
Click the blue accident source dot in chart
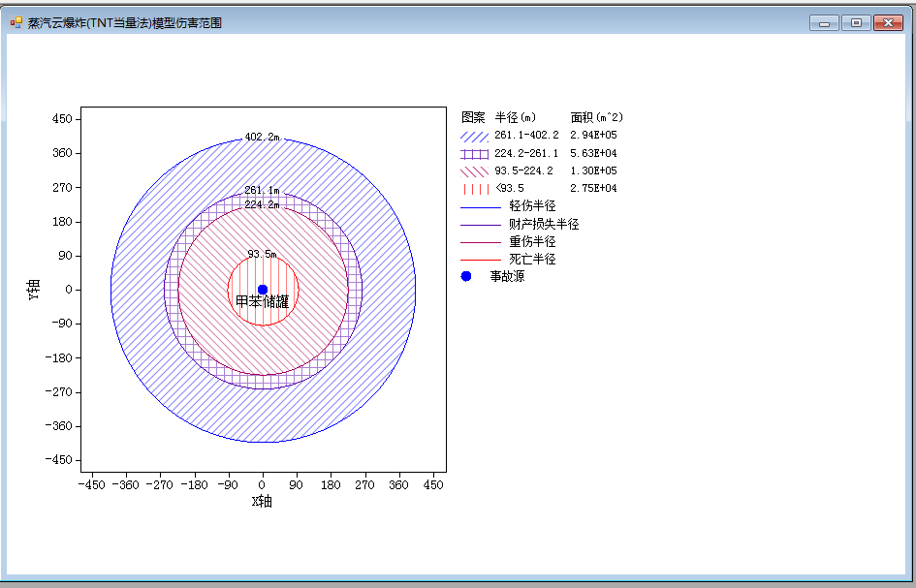(x=263, y=290)
